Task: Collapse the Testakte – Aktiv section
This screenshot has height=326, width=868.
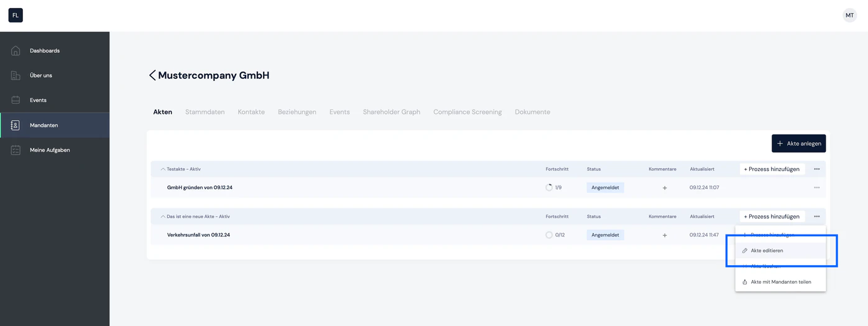Action: tap(163, 169)
